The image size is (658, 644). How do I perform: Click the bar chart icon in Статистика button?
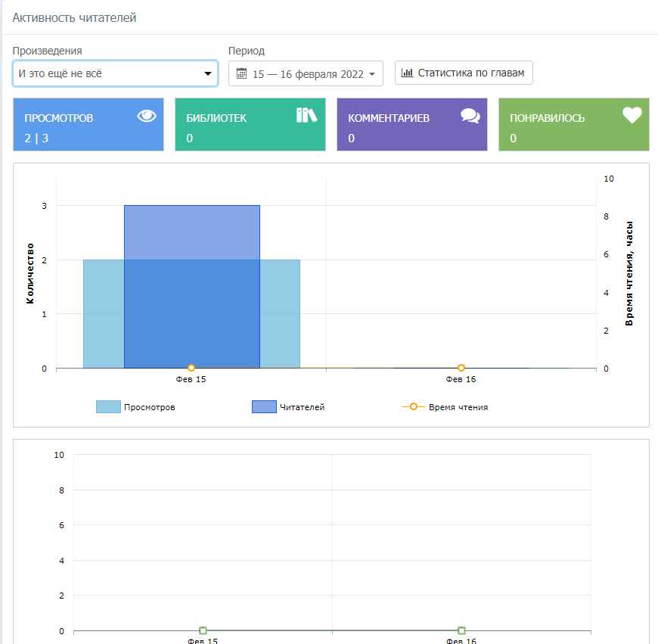click(x=407, y=73)
